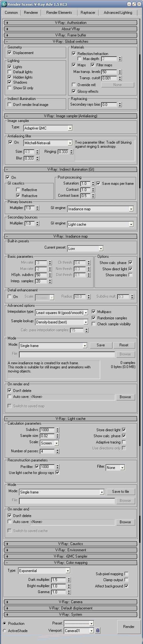Toggle the Displacement checkbox
The height and width of the screenshot is (644, 143).
pyautogui.click(x=9, y=53)
